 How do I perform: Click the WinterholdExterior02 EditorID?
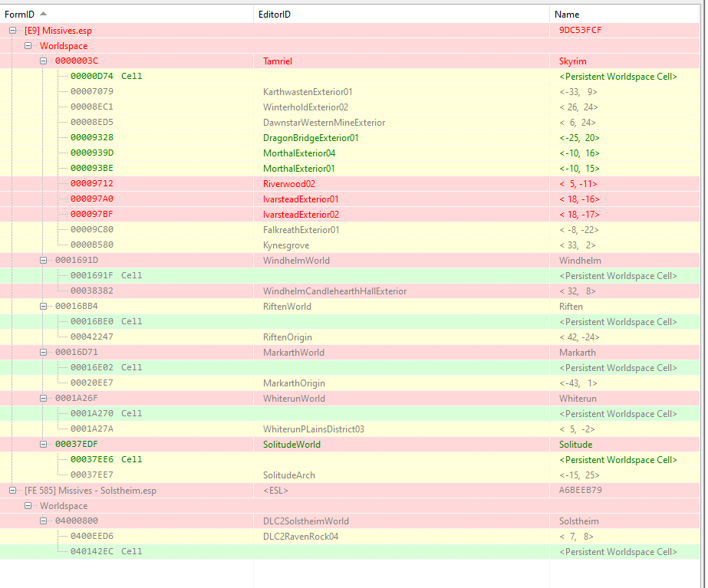click(x=306, y=107)
